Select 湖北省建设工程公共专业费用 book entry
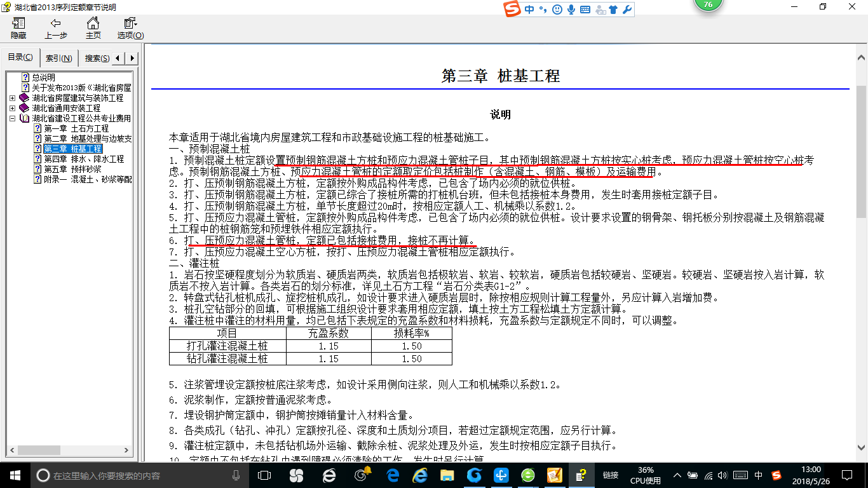868x488 pixels. (81, 118)
